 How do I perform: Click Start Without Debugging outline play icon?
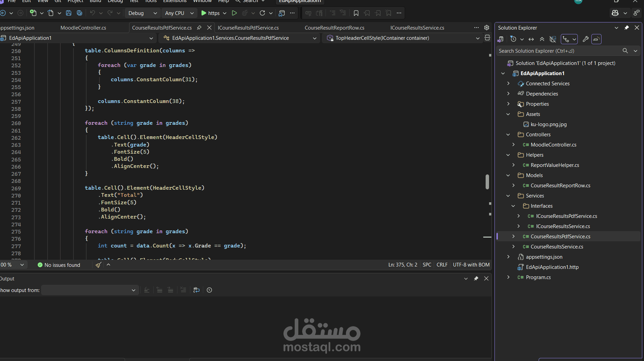(234, 13)
